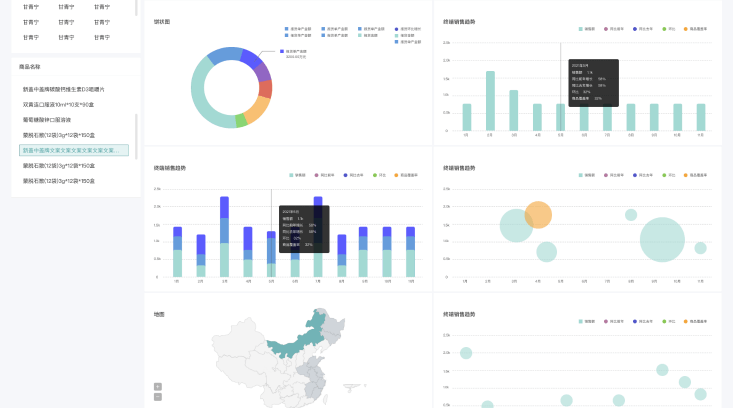Click the tallest bar in the top bar chart
Image resolution: width=733 pixels, height=408 pixels.
[490, 101]
